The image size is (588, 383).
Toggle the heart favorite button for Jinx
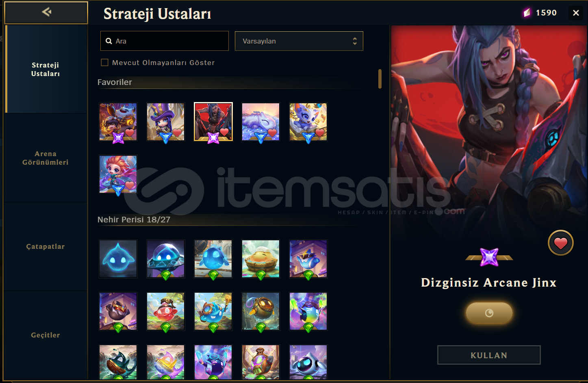point(560,243)
